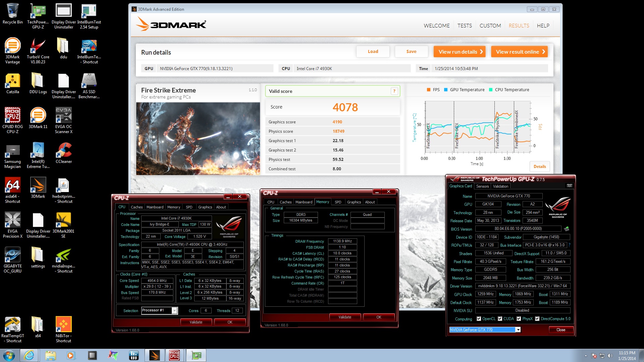The height and width of the screenshot is (362, 644).
Task: Open chart Details button
Action: click(x=540, y=167)
